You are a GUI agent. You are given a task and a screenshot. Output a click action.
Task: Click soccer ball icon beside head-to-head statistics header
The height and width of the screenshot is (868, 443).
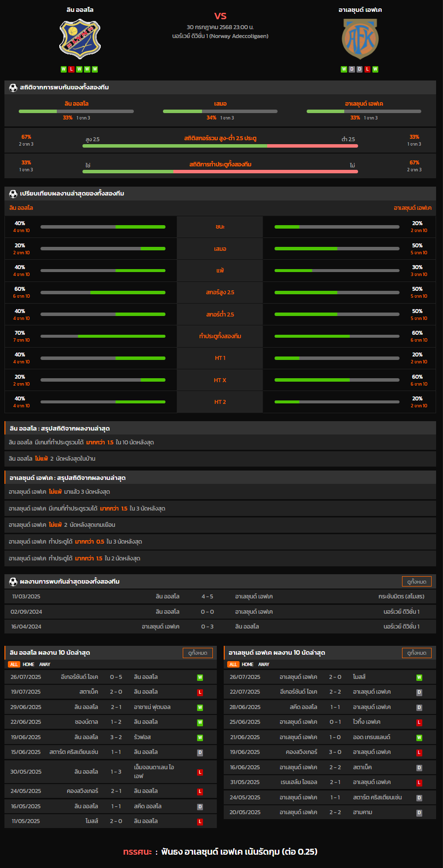[13, 87]
